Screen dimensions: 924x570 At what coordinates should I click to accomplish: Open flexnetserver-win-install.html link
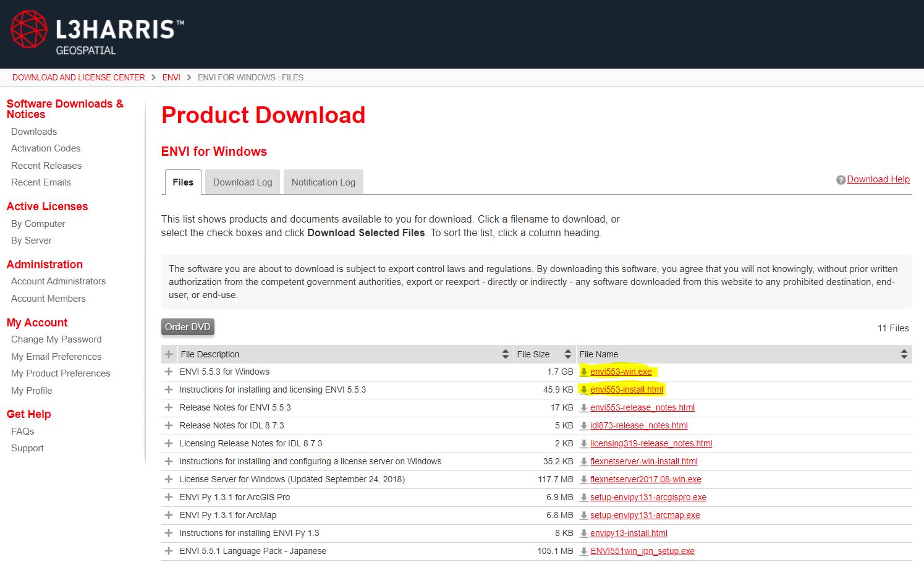[644, 462]
